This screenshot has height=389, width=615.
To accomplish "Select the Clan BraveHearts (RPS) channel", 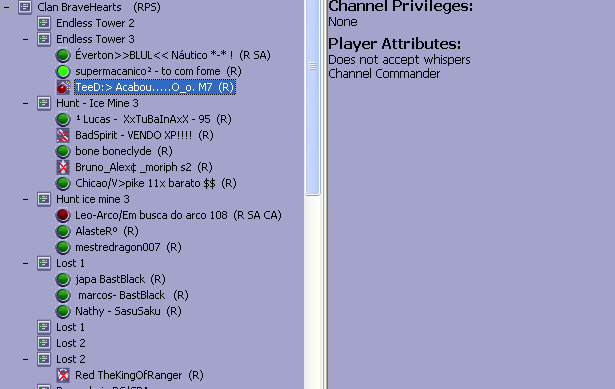I will (x=99, y=7).
